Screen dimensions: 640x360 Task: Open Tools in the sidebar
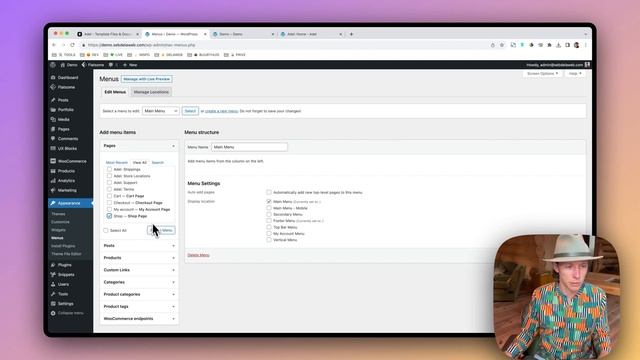[63, 294]
